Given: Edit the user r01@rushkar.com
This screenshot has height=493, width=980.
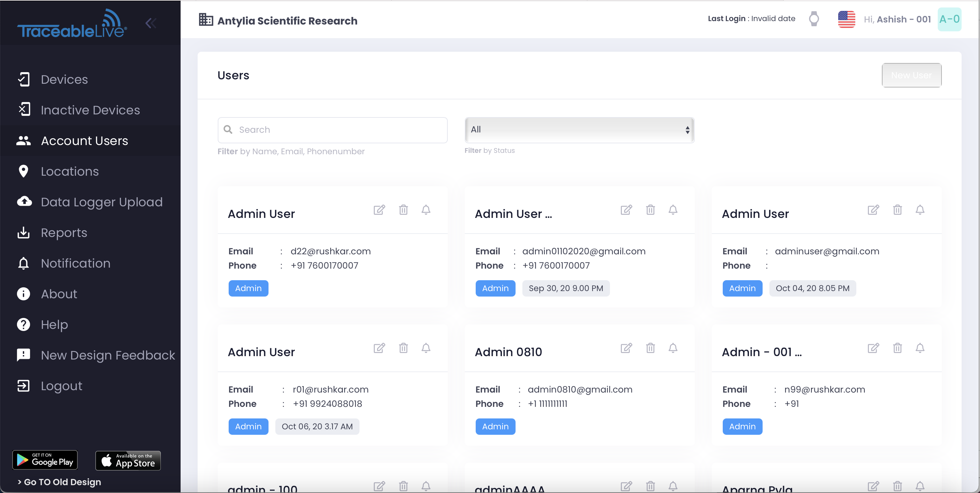Looking at the screenshot, I should 379,348.
